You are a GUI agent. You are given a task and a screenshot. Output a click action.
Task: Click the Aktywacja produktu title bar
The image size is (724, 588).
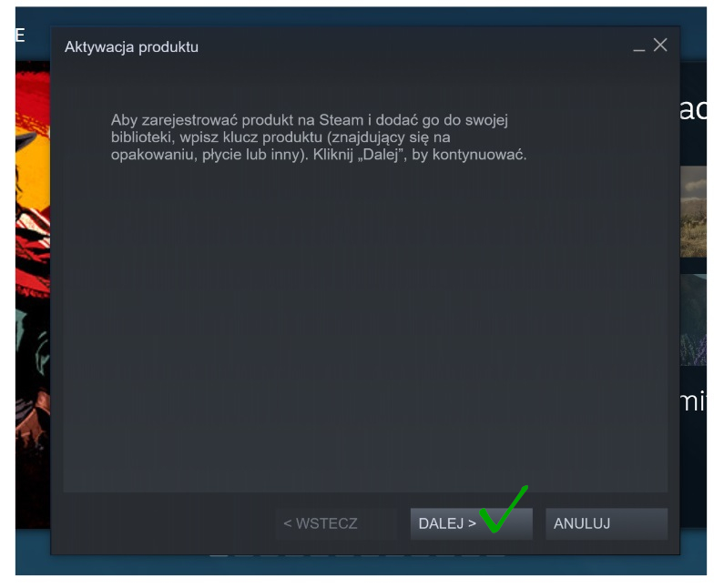342,46
